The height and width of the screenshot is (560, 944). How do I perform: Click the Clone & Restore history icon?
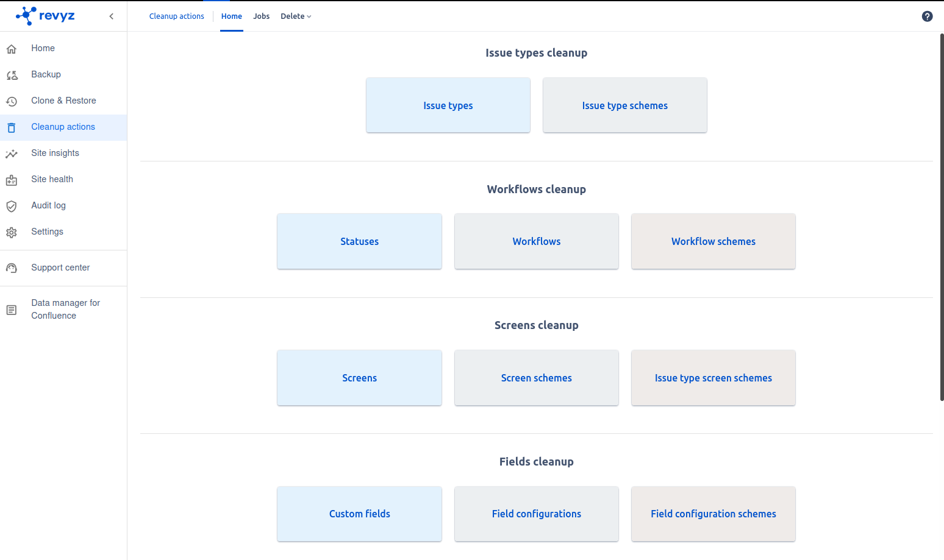coord(12,101)
